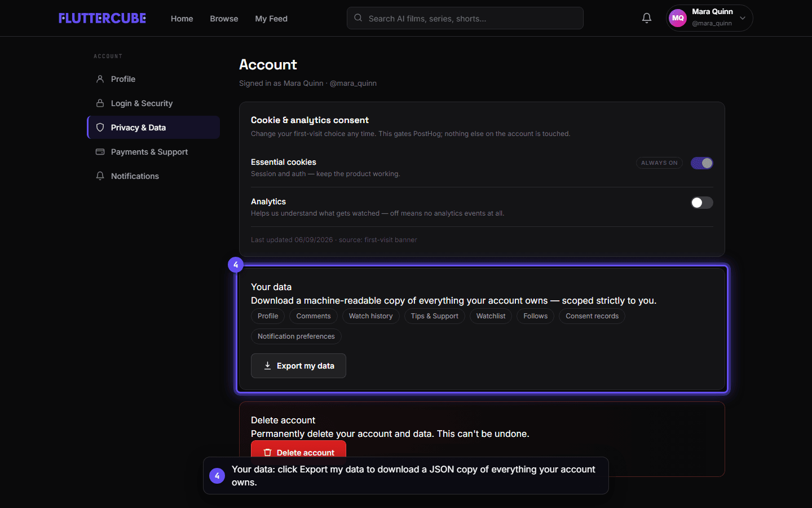Click the Notifications bell icon in sidebar

(x=100, y=176)
